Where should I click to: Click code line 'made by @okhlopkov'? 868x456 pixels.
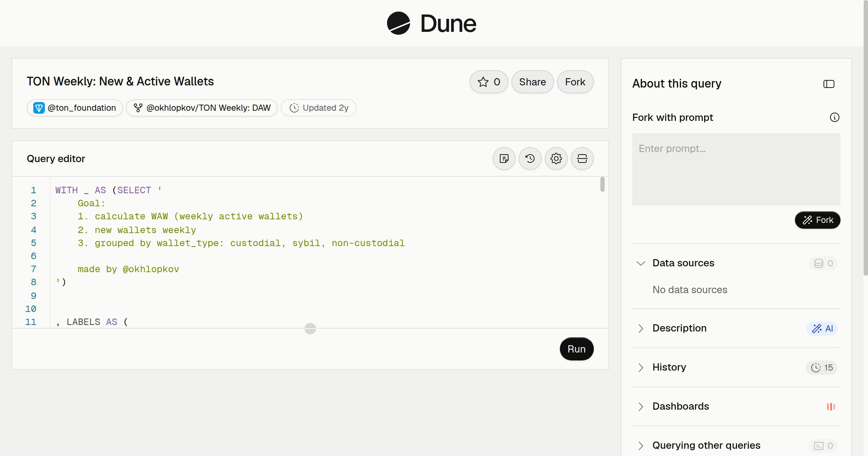tap(128, 269)
